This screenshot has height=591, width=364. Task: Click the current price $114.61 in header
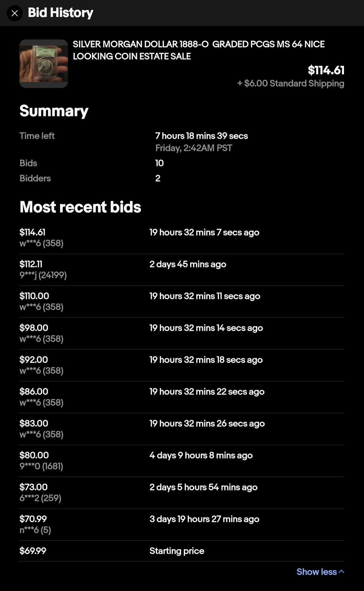pyautogui.click(x=326, y=70)
